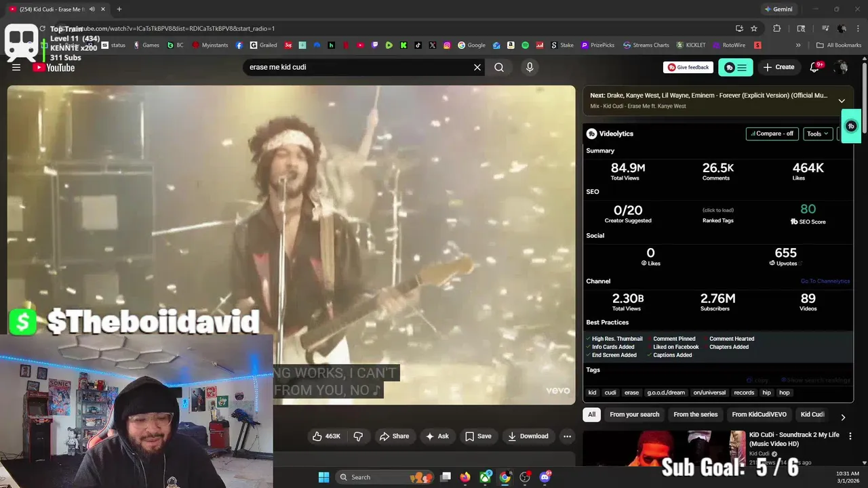Open the Grailed bookmark
This screenshot has height=488, width=868.
click(263, 45)
